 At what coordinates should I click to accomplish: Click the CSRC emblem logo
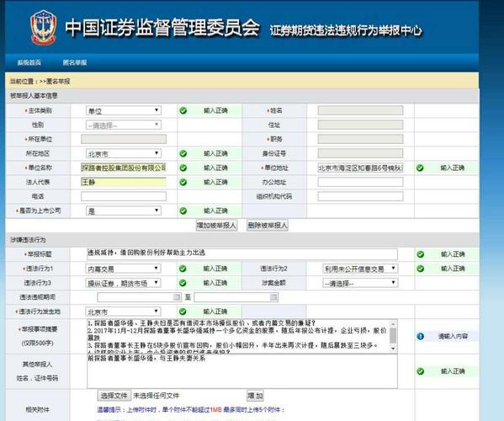(44, 27)
